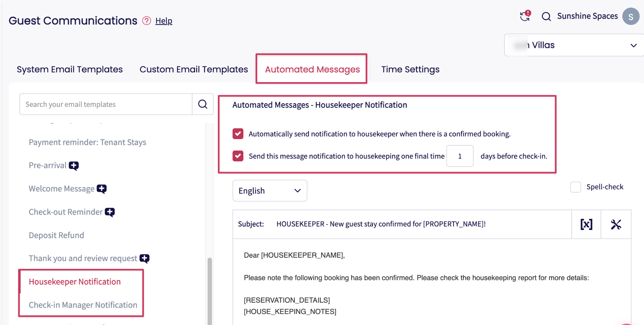The width and height of the screenshot is (644, 325).
Task: Switch to Custom Email Templates tab
Action: coord(194,69)
